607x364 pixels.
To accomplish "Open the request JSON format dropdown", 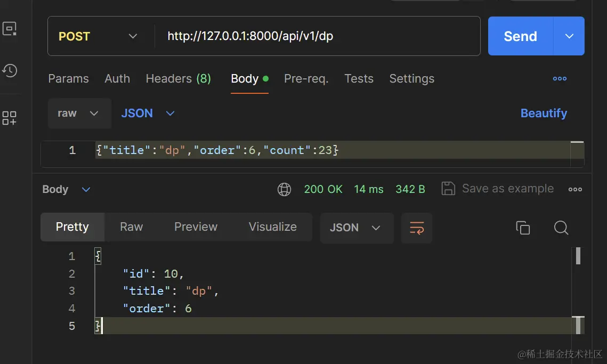I will point(148,113).
